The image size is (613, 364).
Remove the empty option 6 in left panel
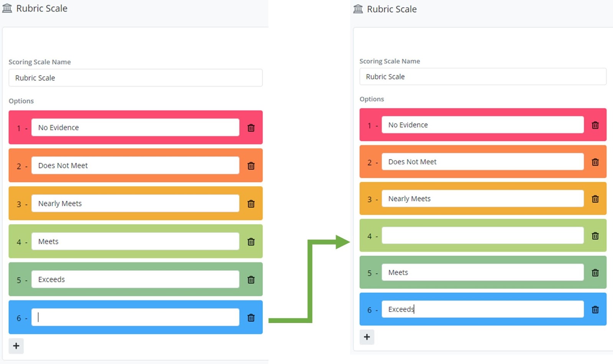click(x=251, y=318)
